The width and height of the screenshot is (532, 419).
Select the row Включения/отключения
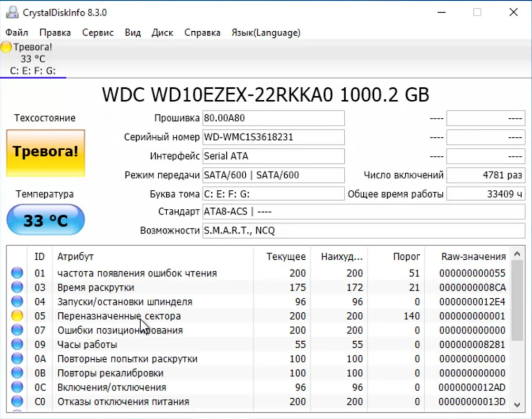(x=259, y=387)
